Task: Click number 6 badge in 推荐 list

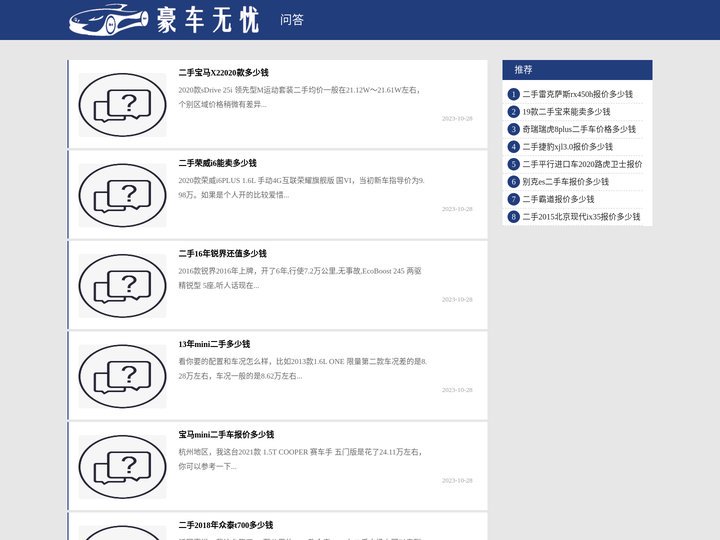Action: pos(513,181)
